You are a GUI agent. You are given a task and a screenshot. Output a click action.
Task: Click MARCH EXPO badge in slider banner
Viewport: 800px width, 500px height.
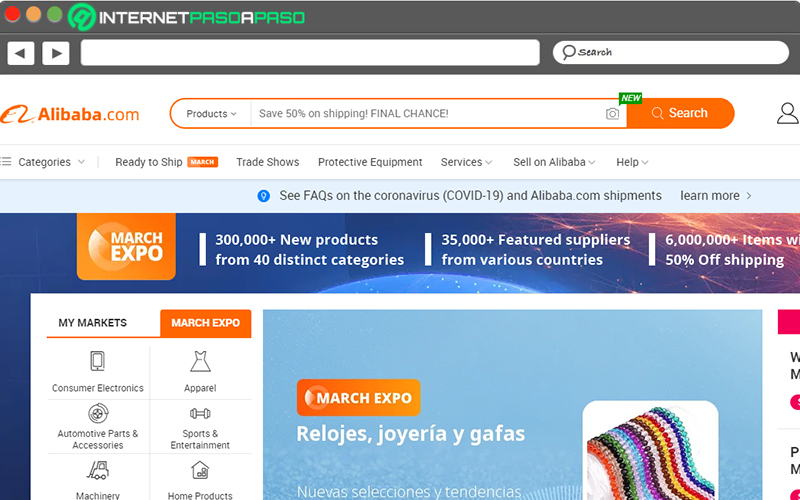pos(359,397)
